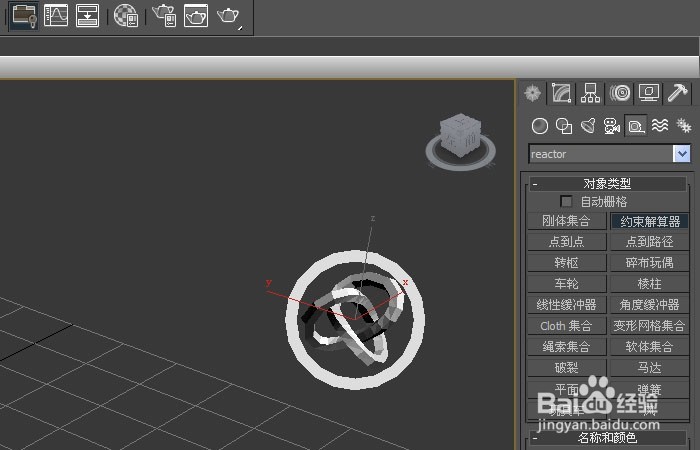Open the Schematic View
Viewport: 700px width, 450px height.
pyautogui.click(x=88, y=15)
